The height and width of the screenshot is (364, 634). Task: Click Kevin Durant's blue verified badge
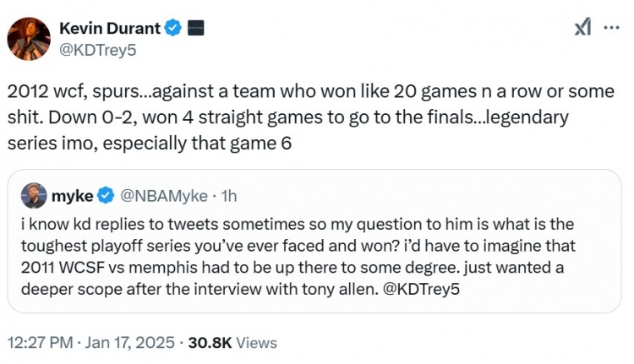click(x=173, y=28)
